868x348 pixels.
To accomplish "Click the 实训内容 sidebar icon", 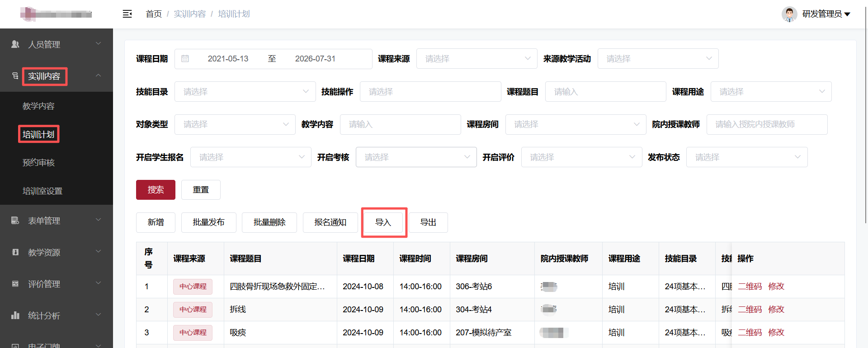I will click(15, 76).
